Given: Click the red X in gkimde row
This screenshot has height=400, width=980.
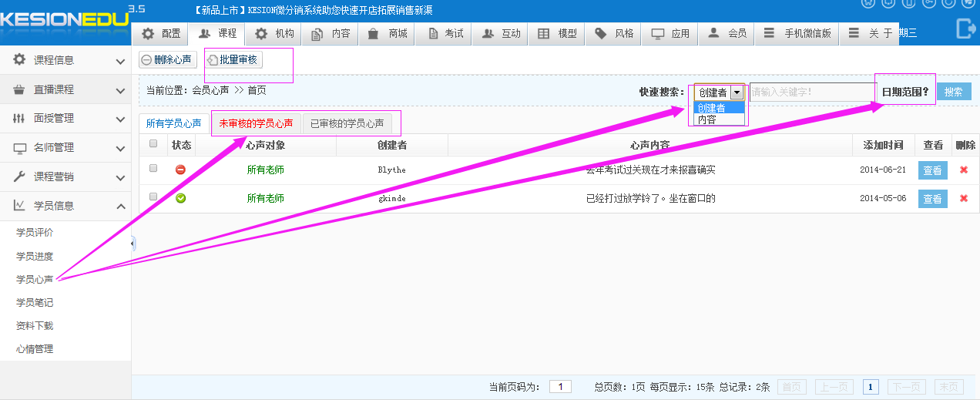Looking at the screenshot, I should pyautogui.click(x=964, y=199).
